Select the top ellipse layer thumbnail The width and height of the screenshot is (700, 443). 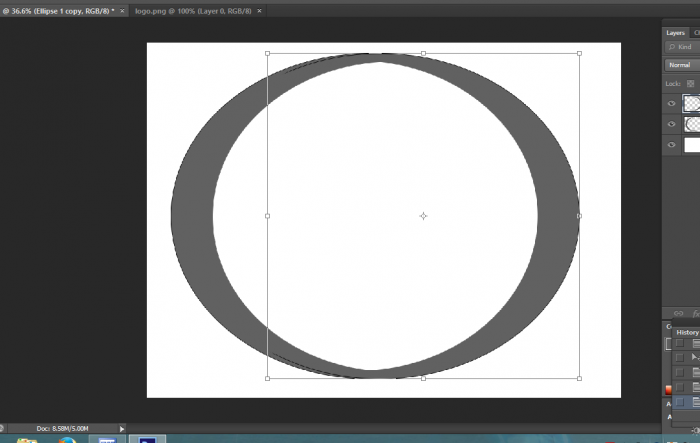click(x=692, y=104)
